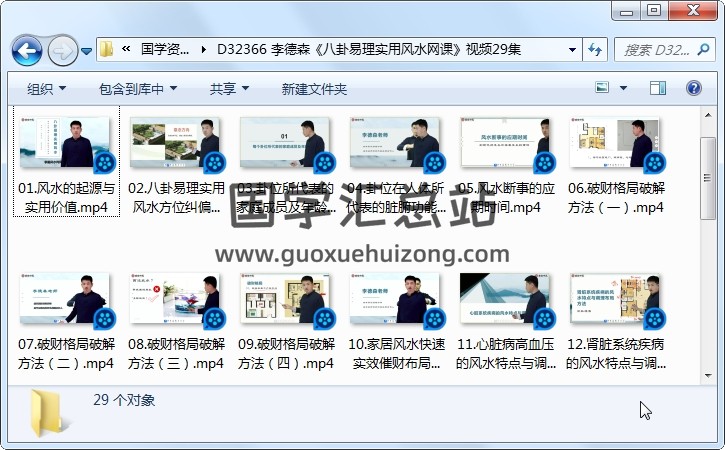The image size is (725, 450).
Task: Click the 29 个对象 status text
Action: (x=124, y=400)
